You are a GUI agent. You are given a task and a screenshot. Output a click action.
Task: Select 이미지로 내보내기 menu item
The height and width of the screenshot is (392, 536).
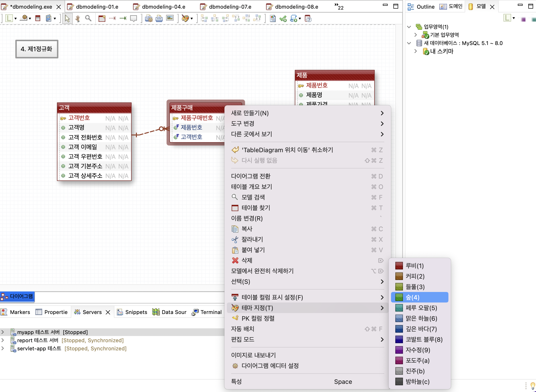click(307, 355)
